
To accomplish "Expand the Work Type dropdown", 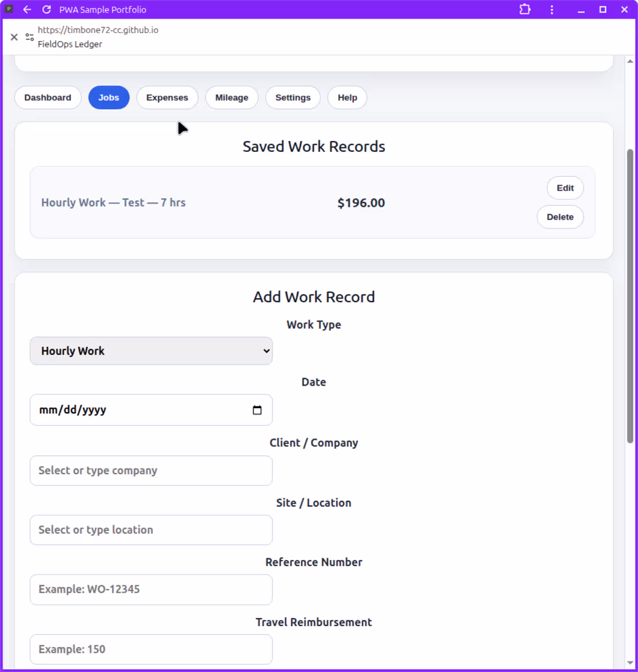I will 151,351.
